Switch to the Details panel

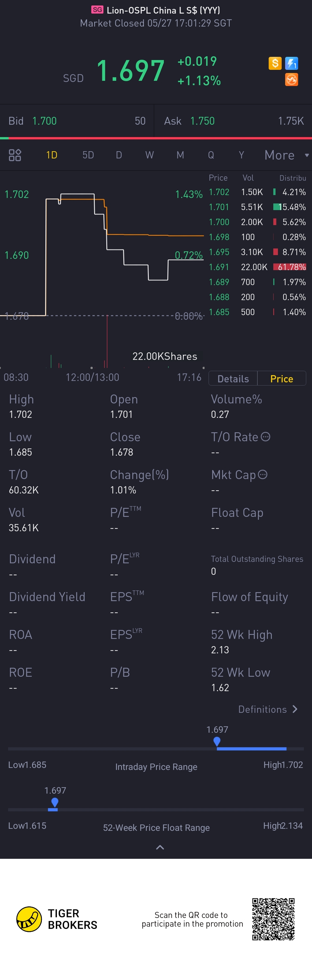click(233, 379)
